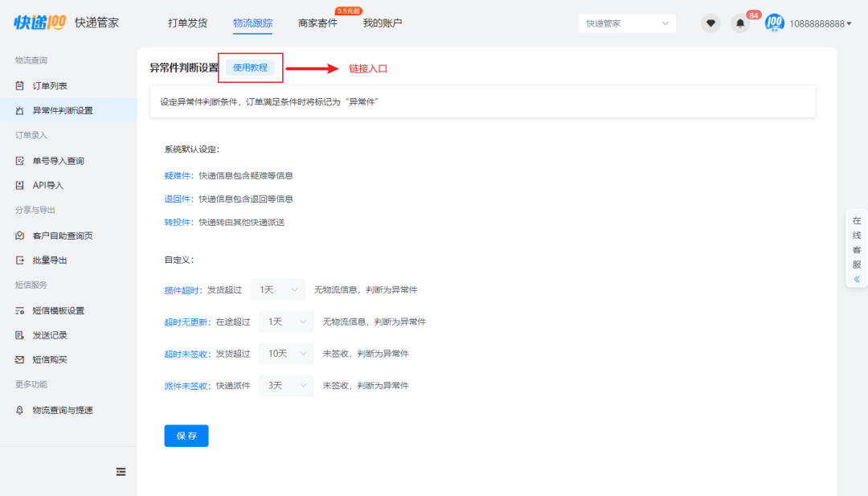This screenshot has height=496, width=868.
Task: Switch to 物流跟踪 tab
Action: click(252, 23)
